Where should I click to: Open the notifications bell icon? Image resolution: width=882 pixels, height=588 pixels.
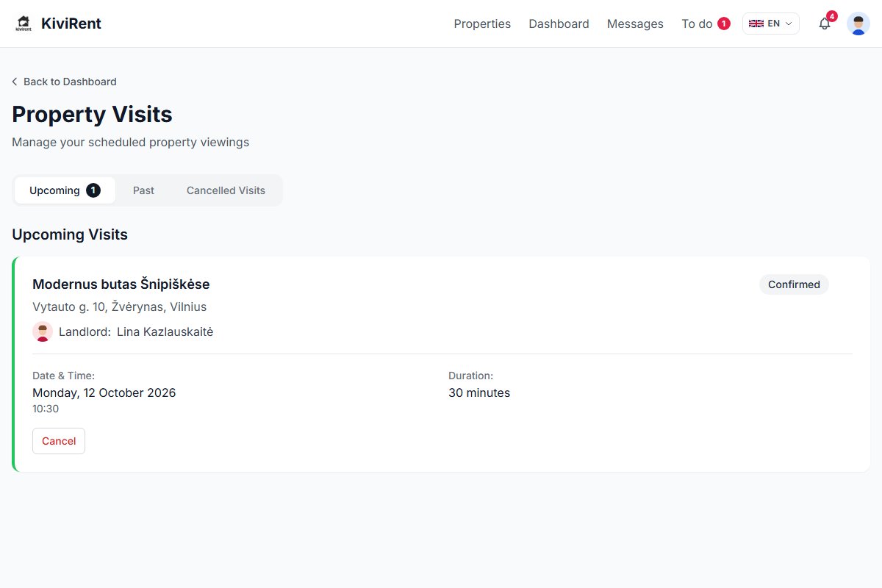(825, 24)
